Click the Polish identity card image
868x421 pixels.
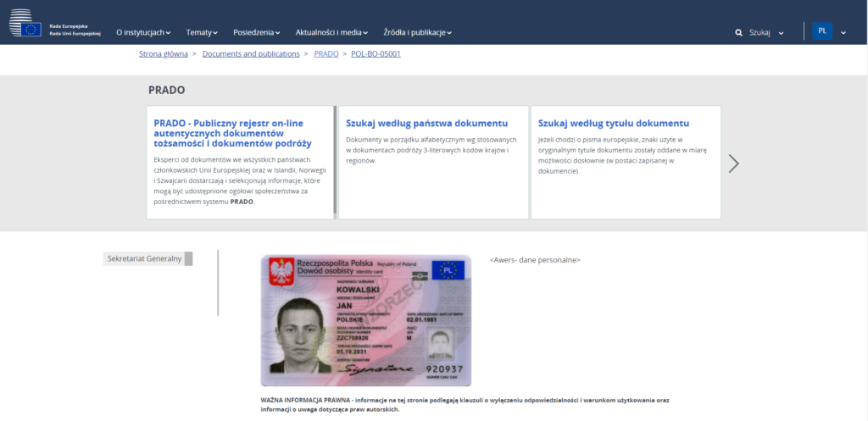pyautogui.click(x=365, y=320)
